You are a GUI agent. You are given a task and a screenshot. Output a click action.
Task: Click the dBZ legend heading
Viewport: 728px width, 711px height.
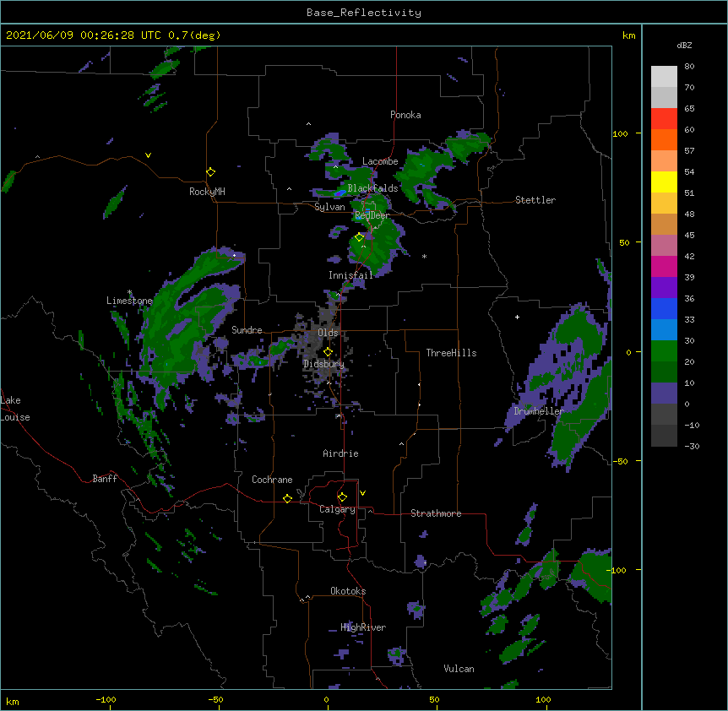pyautogui.click(x=684, y=45)
